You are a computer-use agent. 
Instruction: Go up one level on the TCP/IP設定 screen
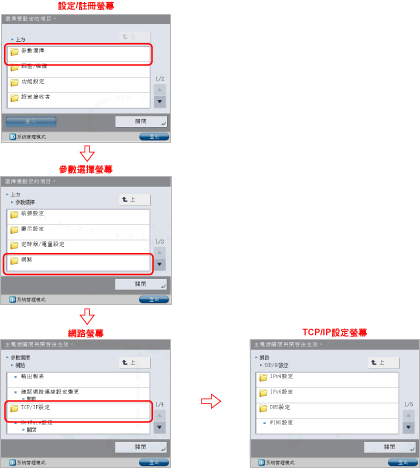coord(384,363)
